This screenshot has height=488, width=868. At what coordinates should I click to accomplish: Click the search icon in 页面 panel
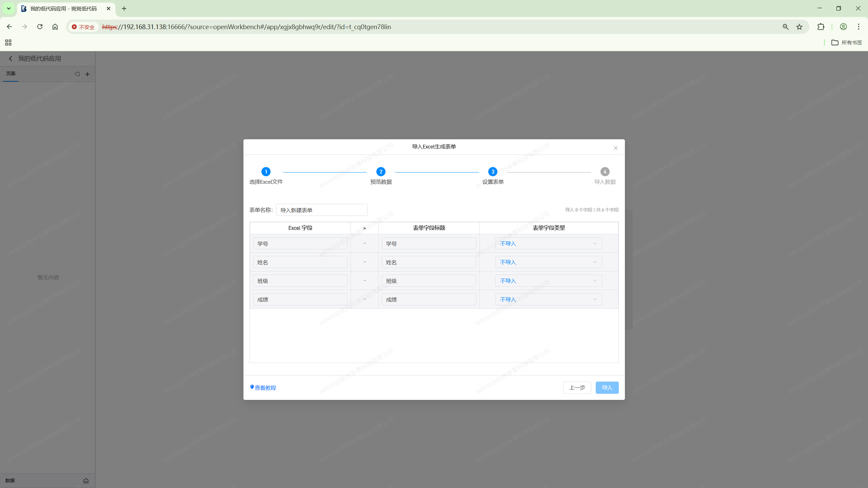tap(77, 74)
